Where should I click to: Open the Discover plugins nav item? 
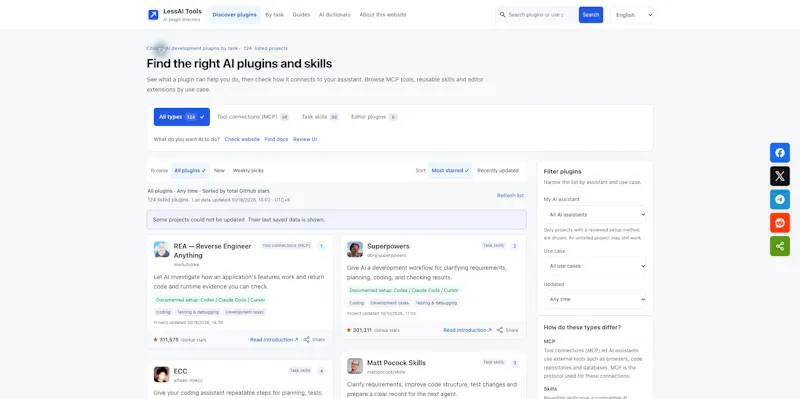(234, 15)
